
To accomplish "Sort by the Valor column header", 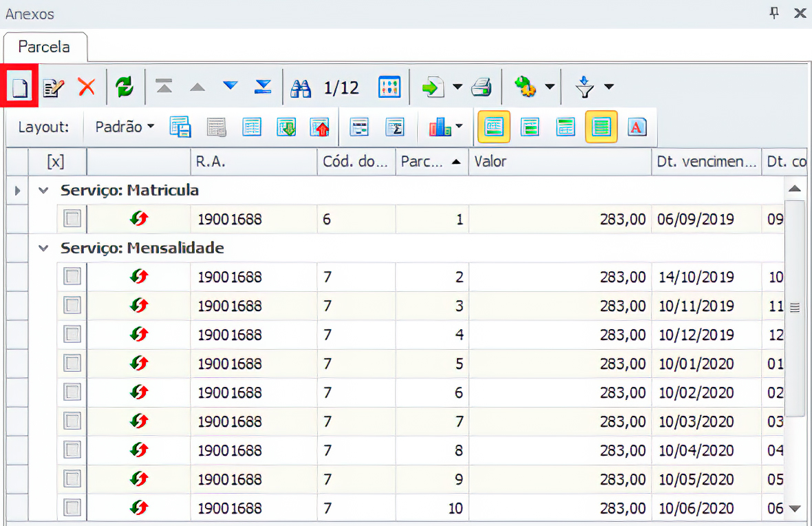I will (559, 162).
